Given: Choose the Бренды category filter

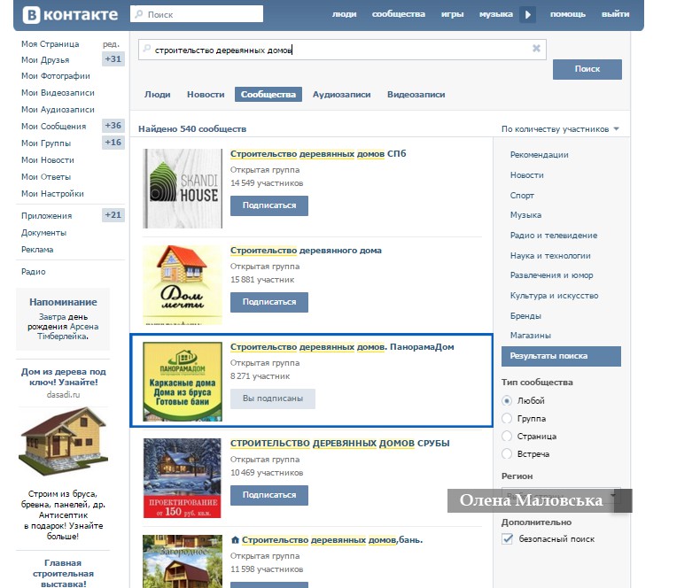Looking at the screenshot, I should coord(525,316).
